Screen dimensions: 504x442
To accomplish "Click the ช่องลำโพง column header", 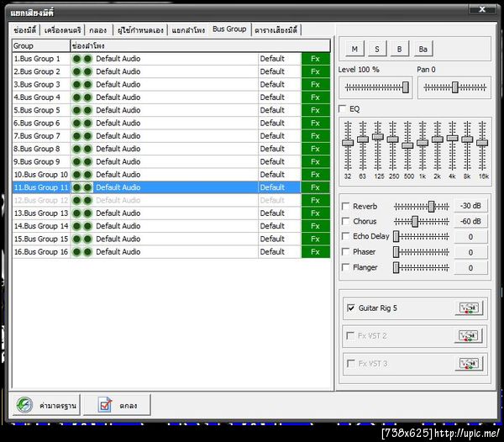I will click(200, 46).
